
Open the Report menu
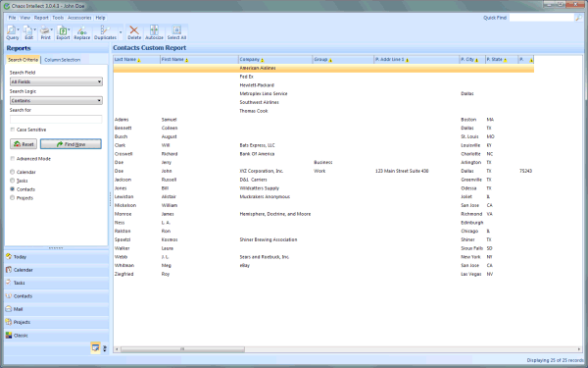[41, 18]
